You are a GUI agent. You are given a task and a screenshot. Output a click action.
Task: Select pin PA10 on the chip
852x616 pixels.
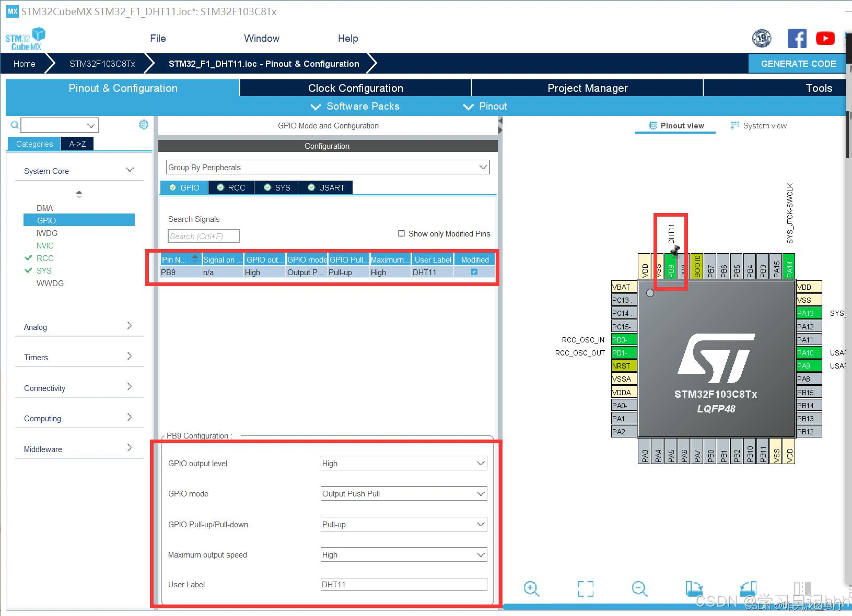click(x=809, y=353)
